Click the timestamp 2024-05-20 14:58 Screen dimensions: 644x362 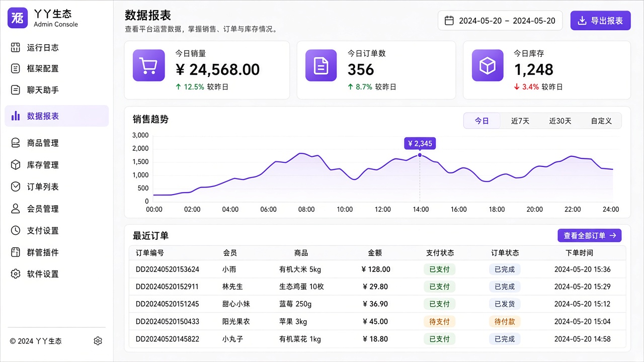[582, 339]
